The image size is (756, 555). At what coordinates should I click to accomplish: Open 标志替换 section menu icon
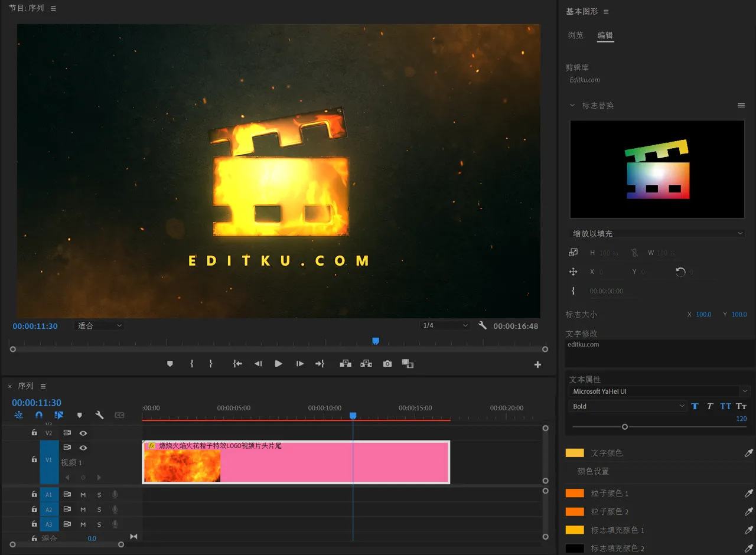pyautogui.click(x=741, y=106)
